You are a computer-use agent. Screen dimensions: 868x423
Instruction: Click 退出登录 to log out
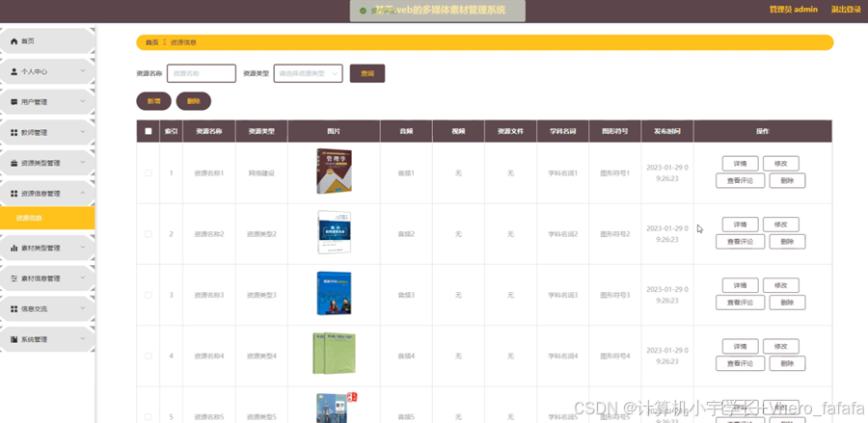tap(846, 10)
